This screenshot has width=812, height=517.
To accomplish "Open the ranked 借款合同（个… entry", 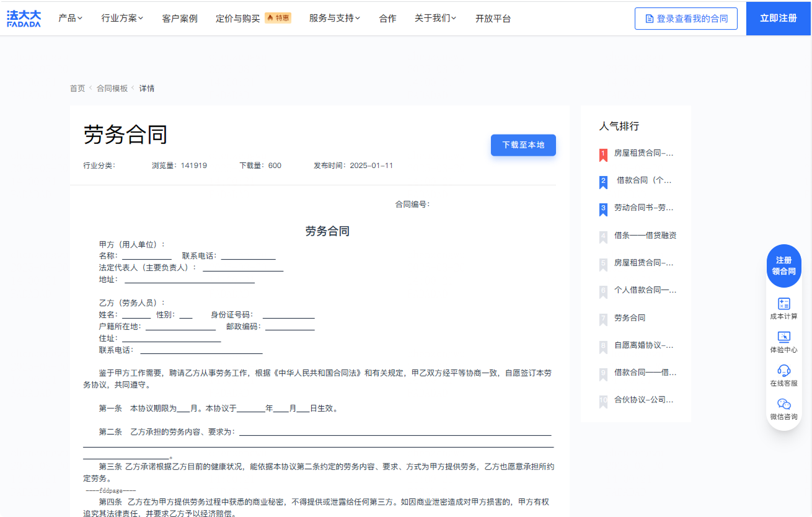I will (644, 180).
